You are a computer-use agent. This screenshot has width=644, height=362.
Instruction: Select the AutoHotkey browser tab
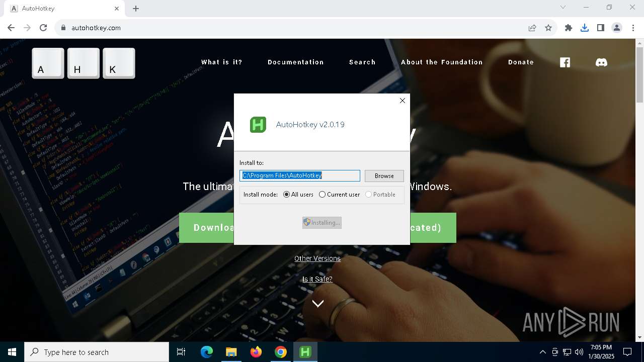point(64,9)
